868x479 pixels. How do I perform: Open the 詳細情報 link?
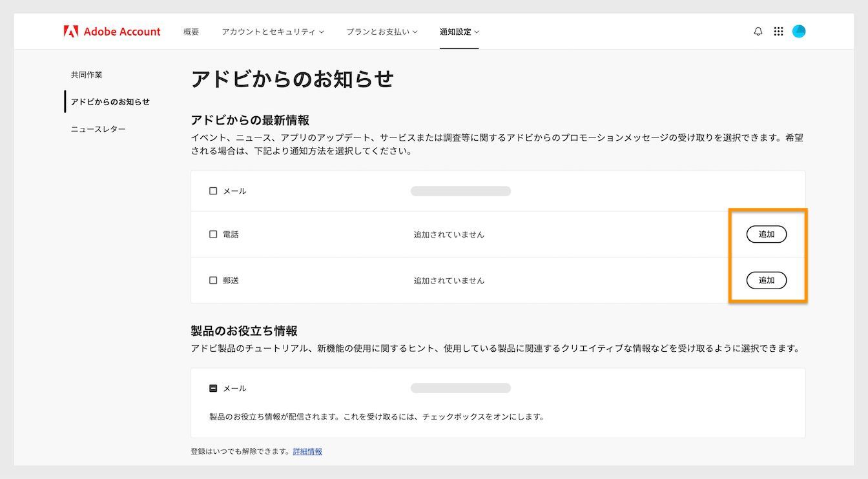click(x=307, y=452)
